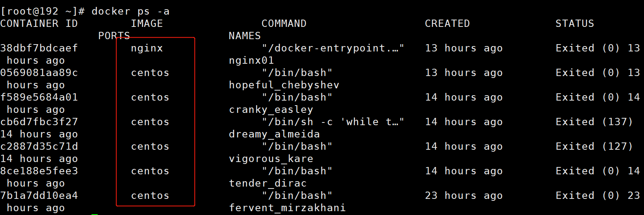
Task: Select container ID 38dbf7bdcaef
Action: (x=39, y=48)
